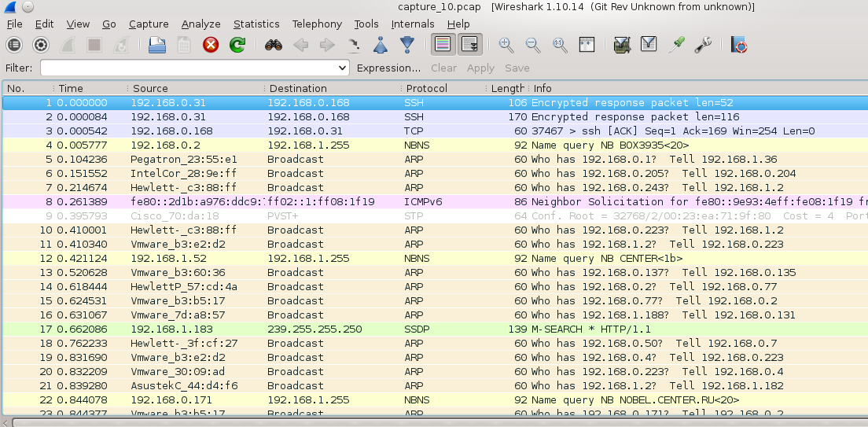
Task: Open the Statistics menu
Action: click(256, 24)
